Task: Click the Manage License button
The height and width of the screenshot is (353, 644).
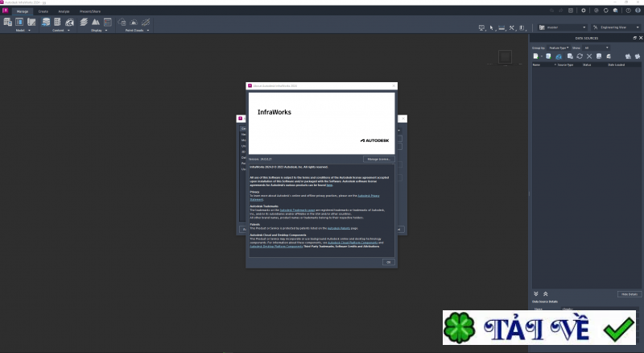Action: 378,160
